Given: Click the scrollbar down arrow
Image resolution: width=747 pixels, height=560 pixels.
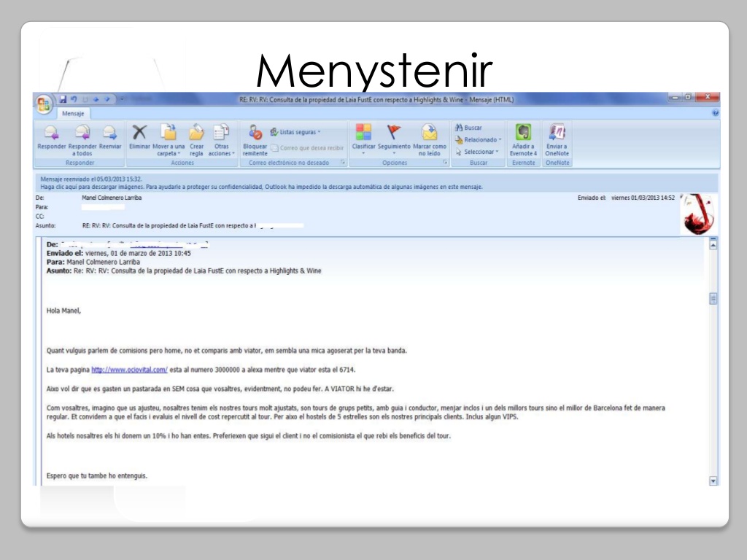Looking at the screenshot, I should (x=713, y=481).
